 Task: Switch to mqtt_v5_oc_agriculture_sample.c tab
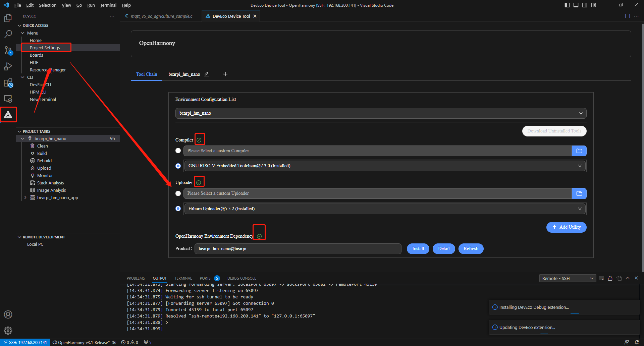(x=161, y=16)
